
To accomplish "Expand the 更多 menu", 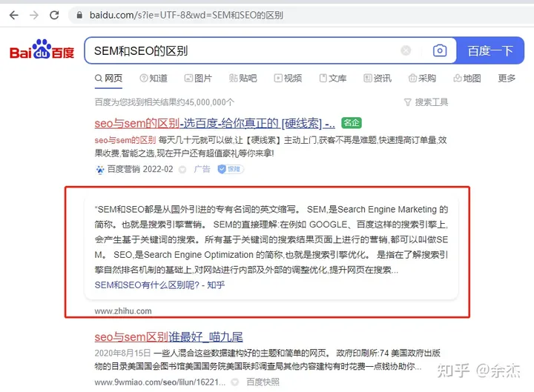I will [x=507, y=79].
